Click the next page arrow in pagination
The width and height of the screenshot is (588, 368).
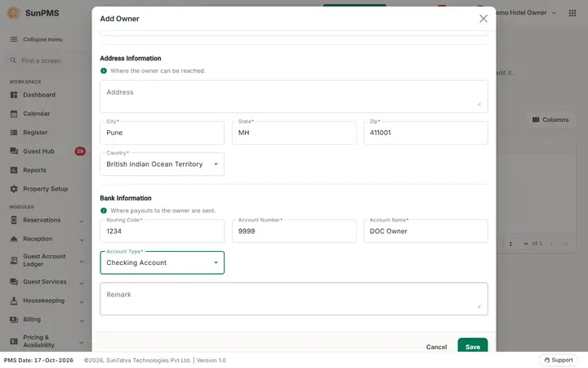click(551, 244)
